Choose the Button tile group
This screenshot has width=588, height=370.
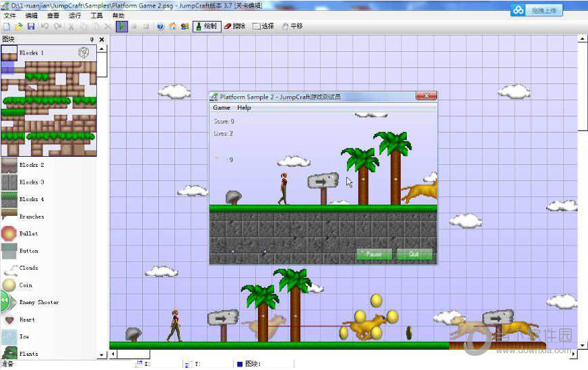tap(48, 250)
